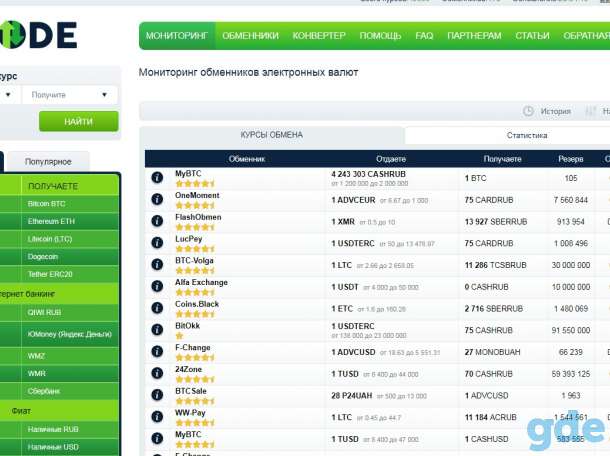Select Наличные RUB under Фиат
The height and width of the screenshot is (456, 610).
[53, 429]
